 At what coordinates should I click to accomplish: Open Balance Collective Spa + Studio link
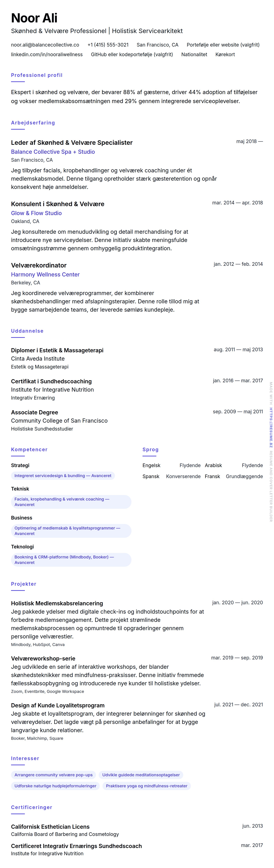coord(53,152)
